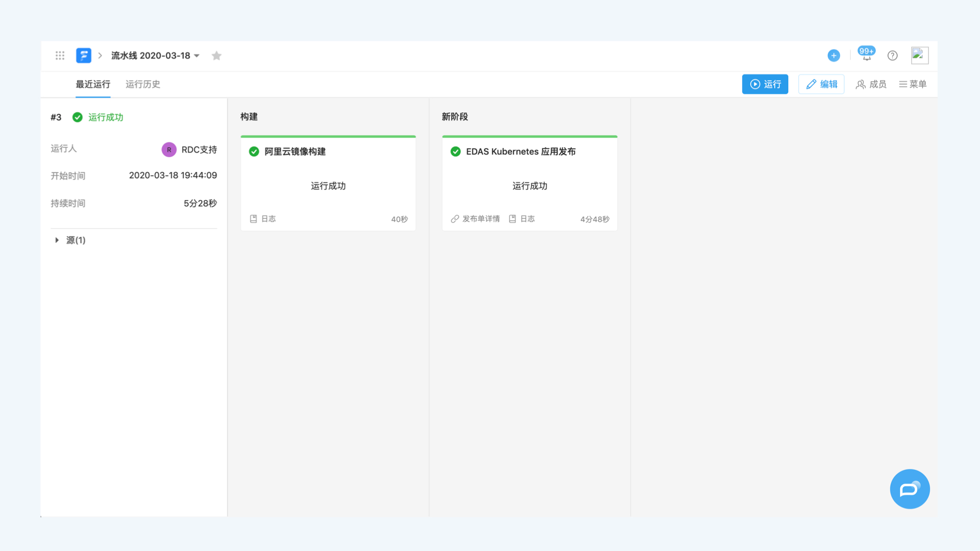Click green success icon beside #3
Screen dimensions: 980x551
click(x=77, y=117)
